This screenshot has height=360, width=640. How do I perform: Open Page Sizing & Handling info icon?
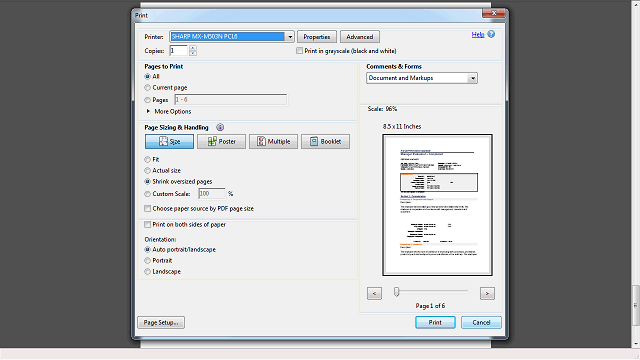coord(220,127)
